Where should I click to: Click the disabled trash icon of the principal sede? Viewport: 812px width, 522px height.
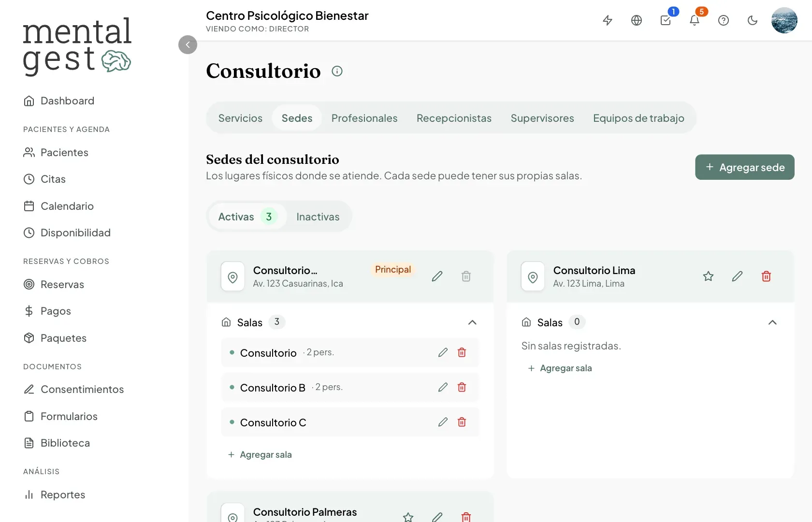coord(466,276)
